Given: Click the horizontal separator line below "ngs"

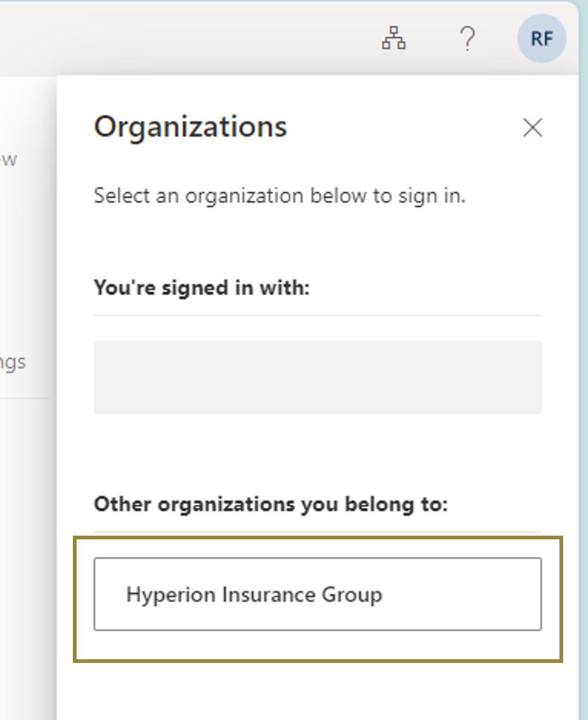Looking at the screenshot, I should tap(25, 398).
